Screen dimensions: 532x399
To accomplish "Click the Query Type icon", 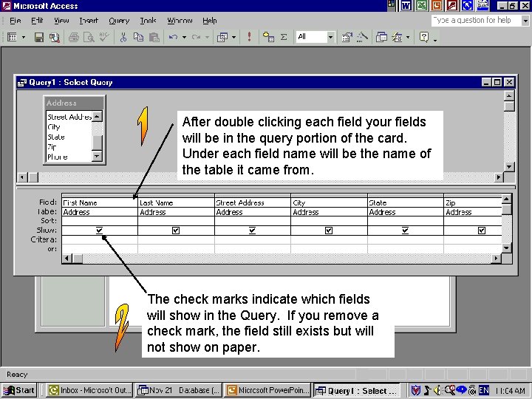I will pos(222,37).
